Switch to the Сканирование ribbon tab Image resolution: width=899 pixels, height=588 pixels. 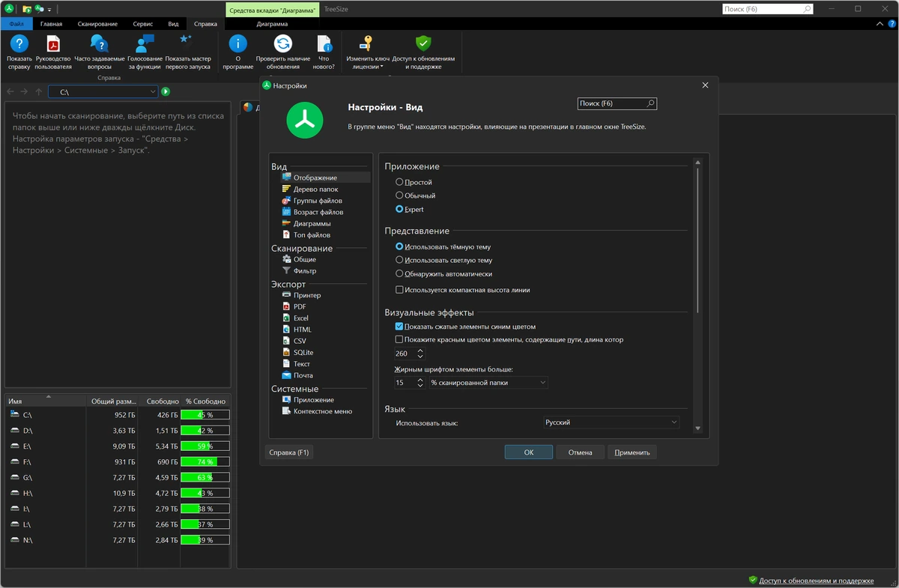(x=97, y=24)
